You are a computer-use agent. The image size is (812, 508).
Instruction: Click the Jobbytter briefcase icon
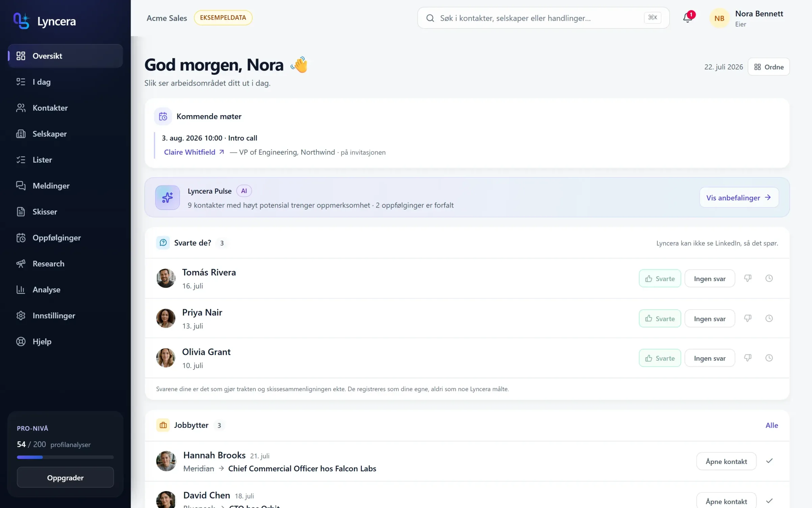tap(163, 425)
